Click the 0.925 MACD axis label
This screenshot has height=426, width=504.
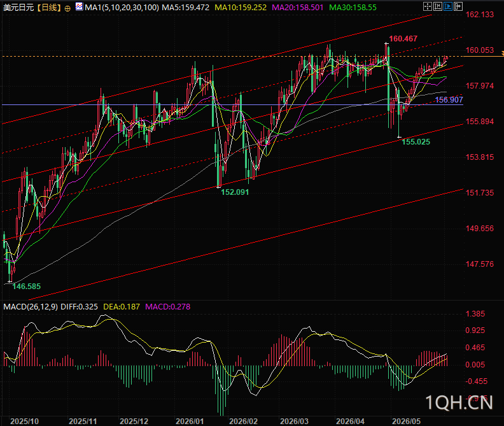[475, 330]
